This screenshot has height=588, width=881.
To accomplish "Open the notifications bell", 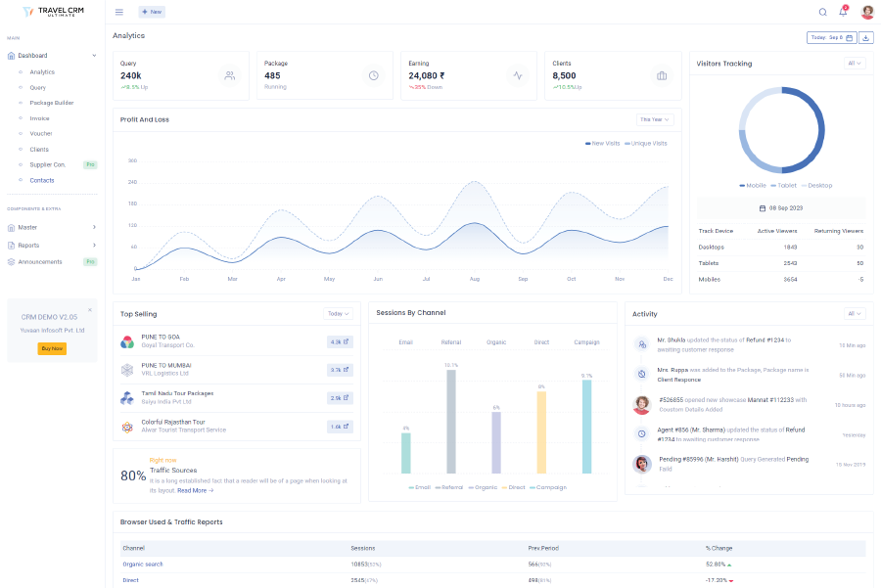I will click(843, 12).
